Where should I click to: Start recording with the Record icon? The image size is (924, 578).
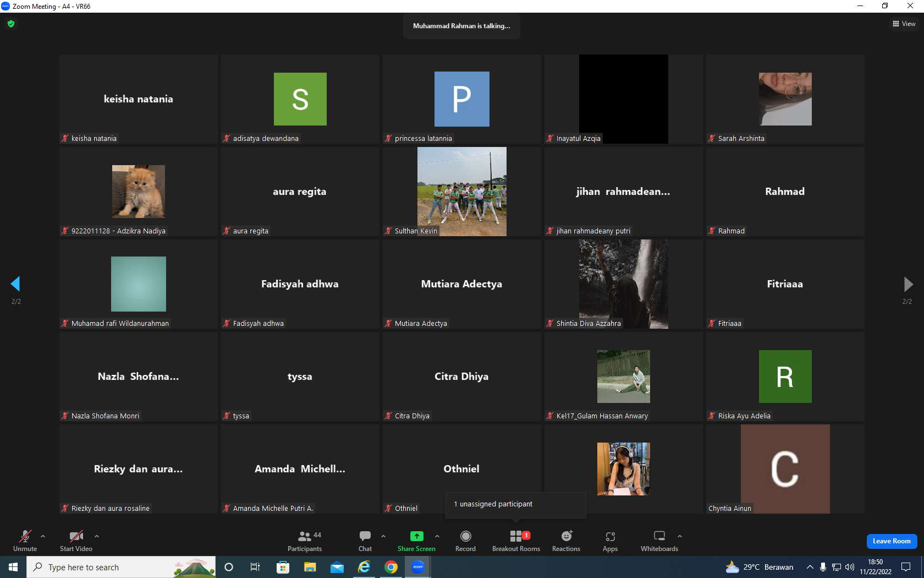[465, 536]
